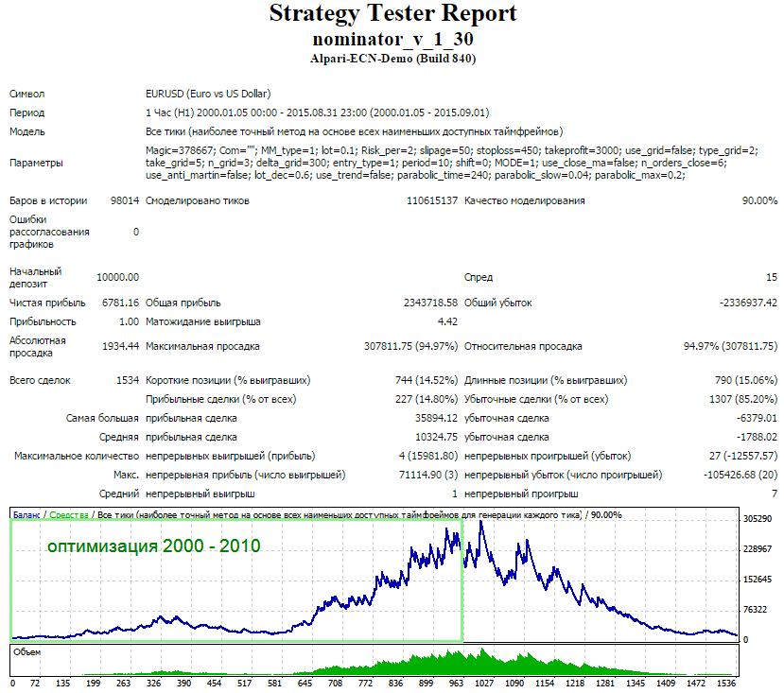Select expected payoff value 4.42
This screenshot has width=784, height=693.
coord(447,322)
